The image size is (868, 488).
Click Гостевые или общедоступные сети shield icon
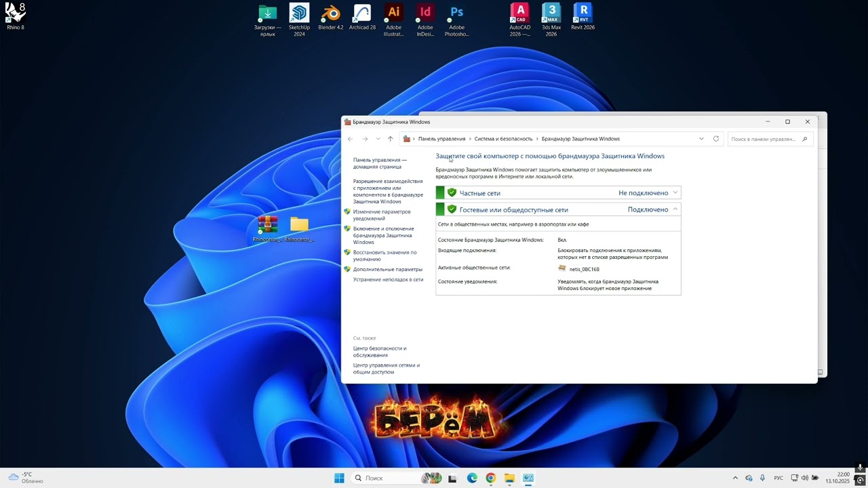[x=452, y=209]
